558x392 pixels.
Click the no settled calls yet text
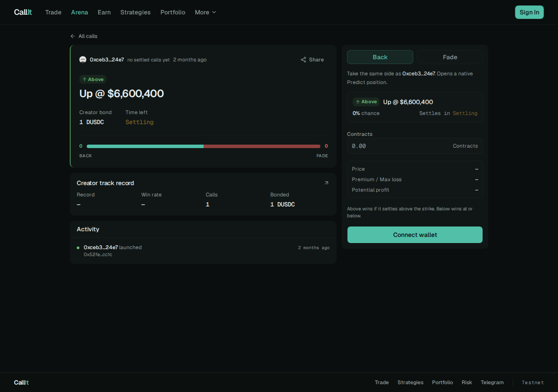(x=149, y=60)
